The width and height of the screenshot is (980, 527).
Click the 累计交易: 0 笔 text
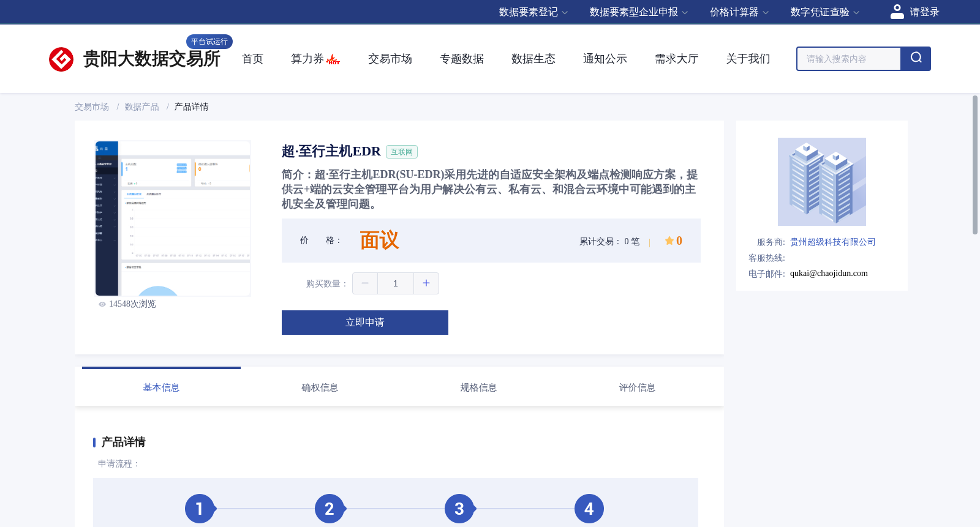coord(609,242)
